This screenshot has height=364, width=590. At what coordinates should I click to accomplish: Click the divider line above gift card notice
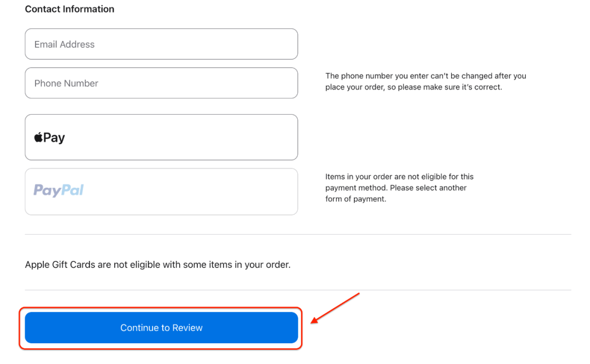[x=298, y=235]
